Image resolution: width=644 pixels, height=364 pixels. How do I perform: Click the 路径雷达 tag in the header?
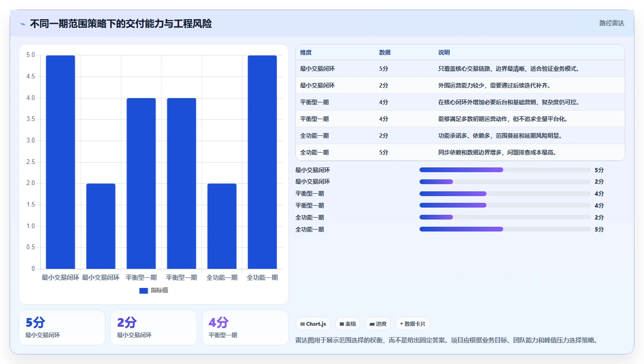point(611,23)
